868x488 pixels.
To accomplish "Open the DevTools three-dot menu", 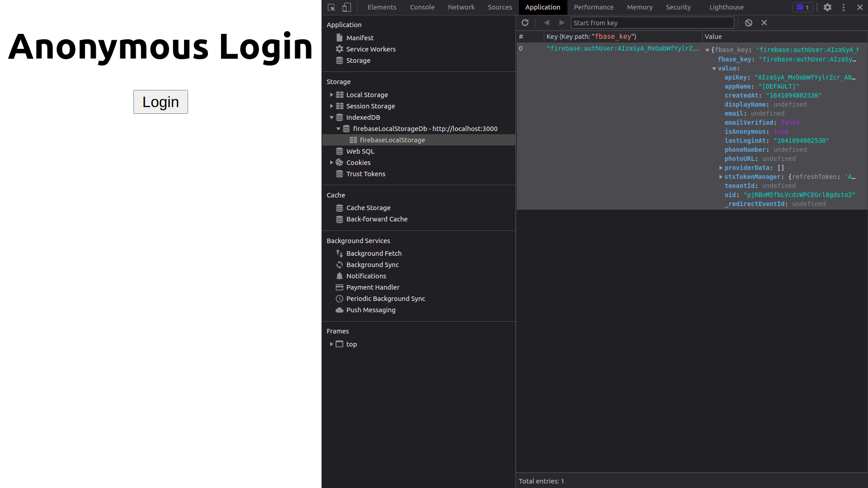I will tap(844, 7).
